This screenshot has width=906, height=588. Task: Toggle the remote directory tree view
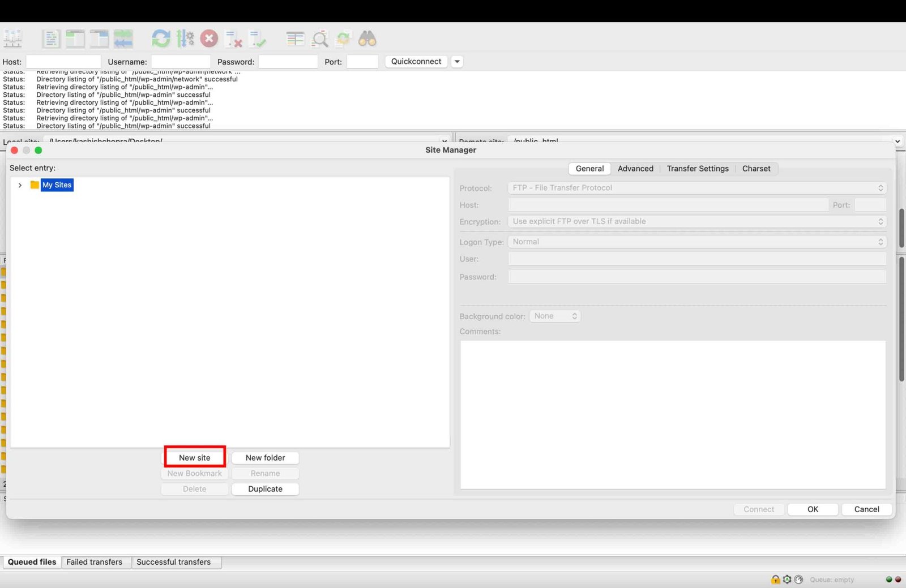coord(99,38)
